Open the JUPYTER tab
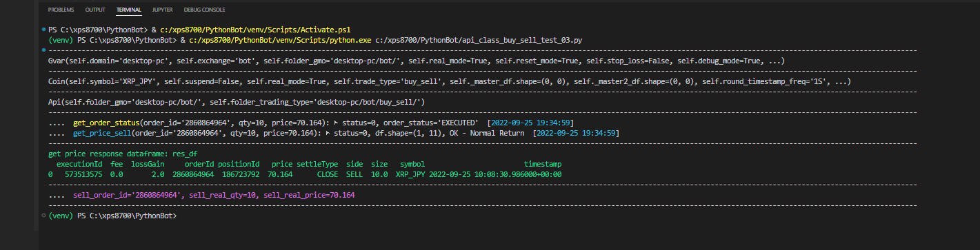The height and width of the screenshot is (250, 980). [162, 10]
